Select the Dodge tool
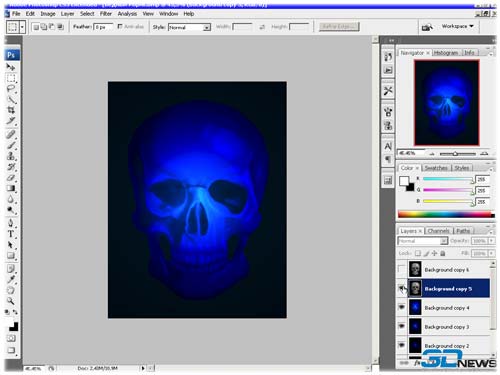This screenshot has width=500, height=375. (11, 210)
